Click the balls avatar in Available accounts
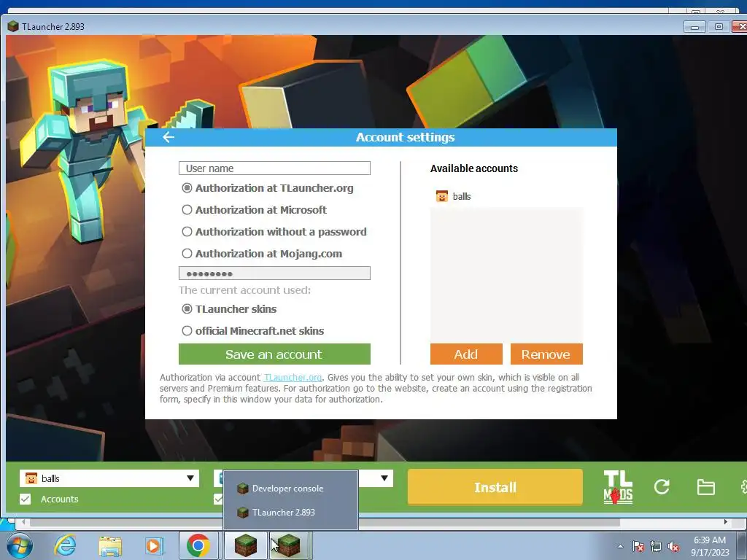 point(441,196)
